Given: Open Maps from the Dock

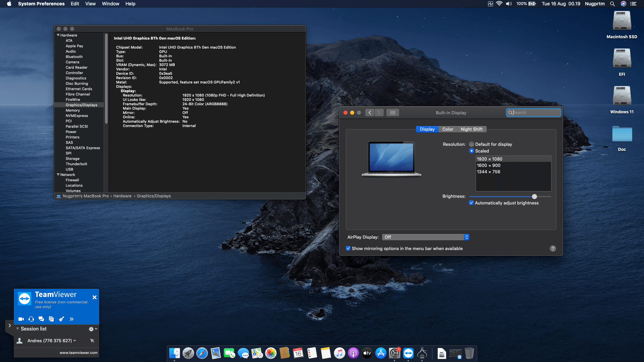Looking at the screenshot, I should click(x=257, y=353).
